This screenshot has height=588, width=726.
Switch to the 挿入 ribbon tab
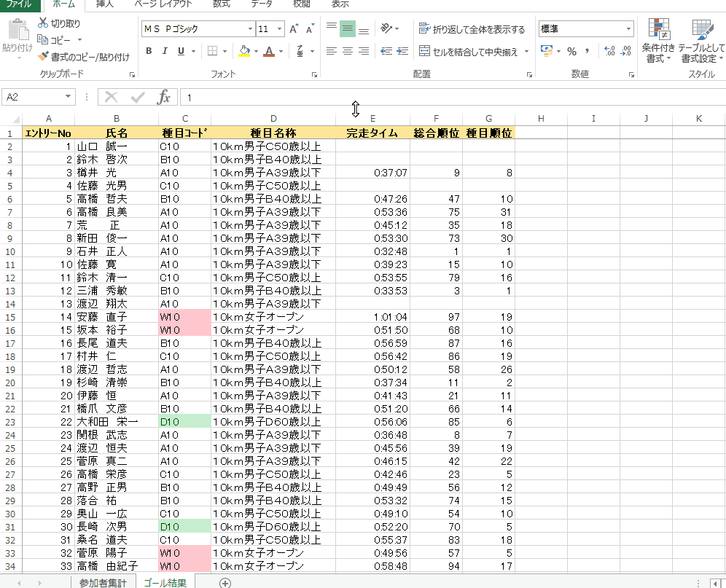(x=105, y=4)
